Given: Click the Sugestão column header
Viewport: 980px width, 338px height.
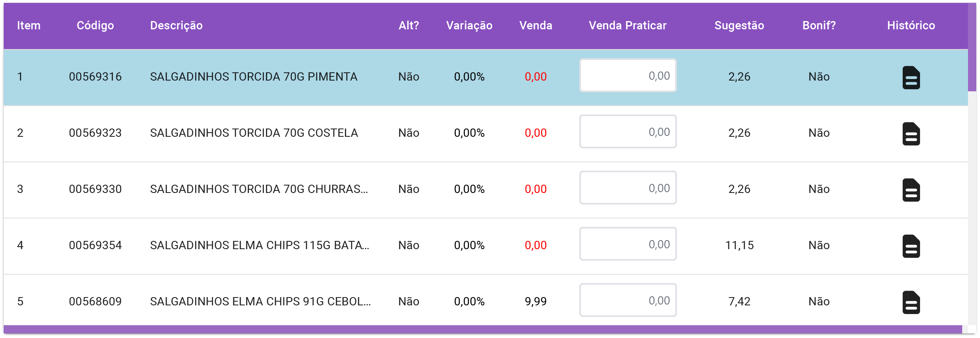Looking at the screenshot, I should tap(739, 26).
